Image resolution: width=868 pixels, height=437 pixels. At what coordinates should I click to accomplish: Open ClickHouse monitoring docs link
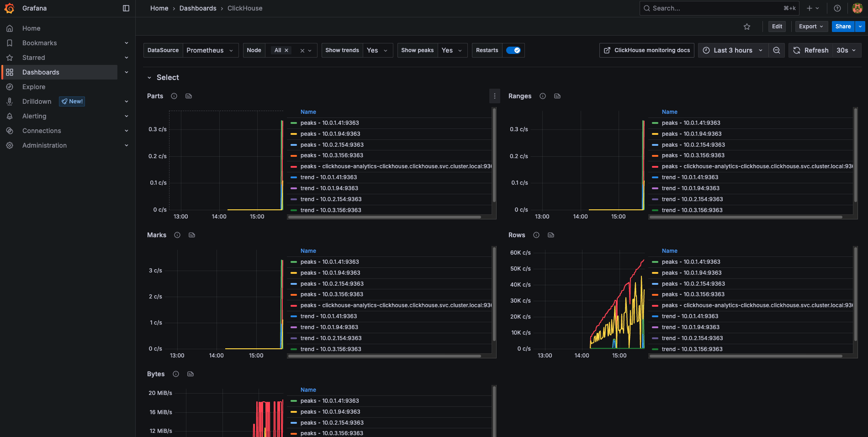pyautogui.click(x=646, y=50)
